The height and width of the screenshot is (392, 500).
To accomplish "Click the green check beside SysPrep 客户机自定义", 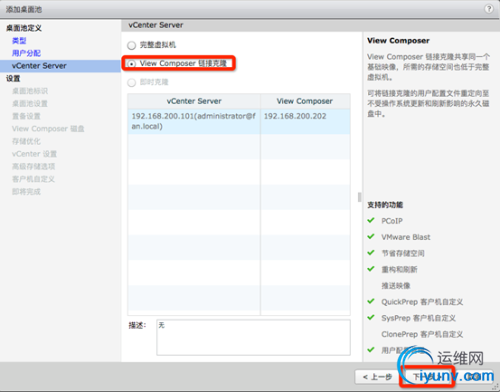I will point(371,317).
